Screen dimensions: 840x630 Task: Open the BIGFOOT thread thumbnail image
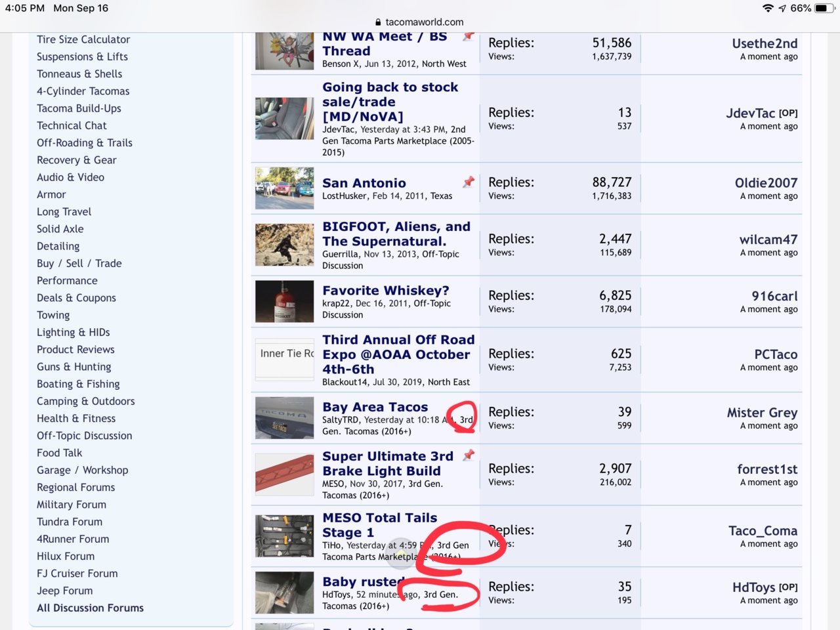284,245
